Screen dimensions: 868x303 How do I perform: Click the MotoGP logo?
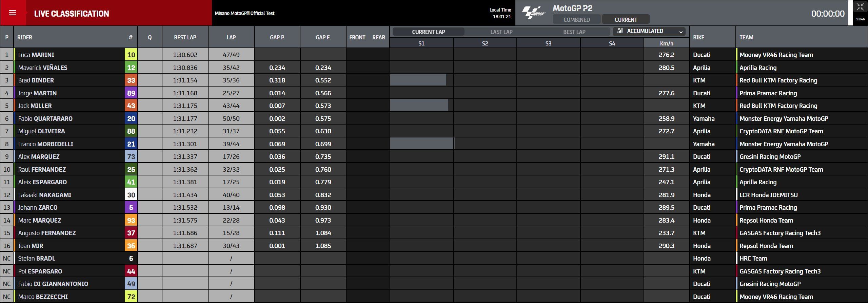(533, 13)
